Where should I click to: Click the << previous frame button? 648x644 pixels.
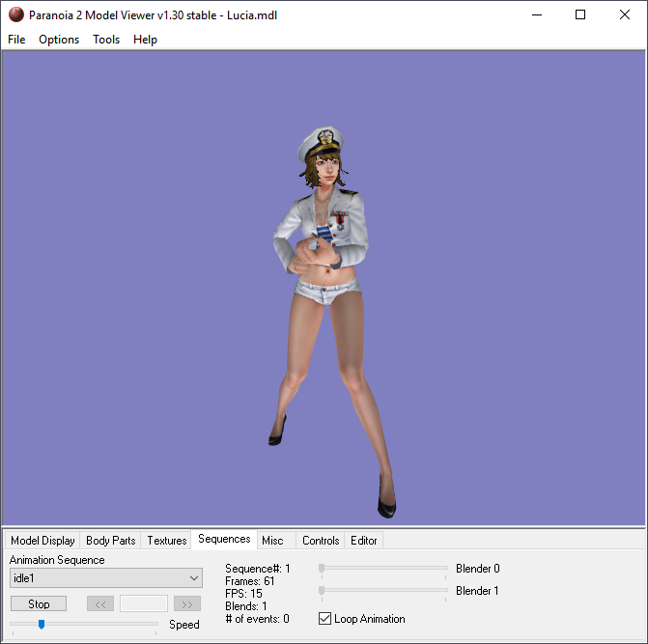tap(100, 603)
